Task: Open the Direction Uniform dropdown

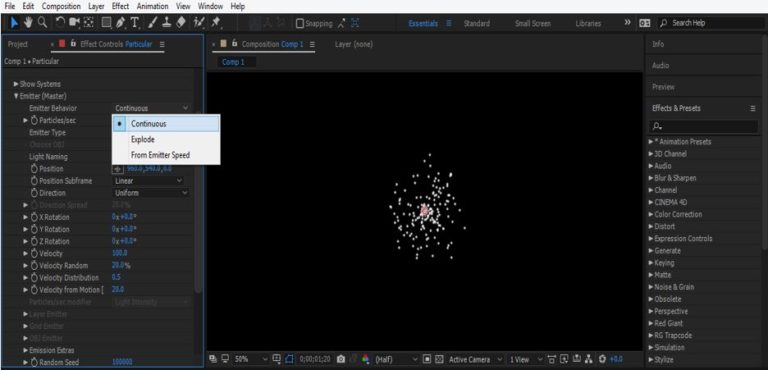Action: click(x=151, y=193)
